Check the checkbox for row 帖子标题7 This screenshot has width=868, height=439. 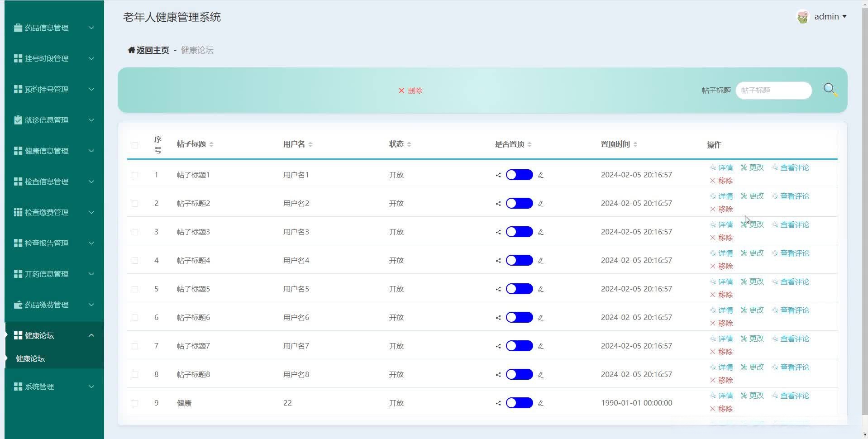click(x=135, y=346)
